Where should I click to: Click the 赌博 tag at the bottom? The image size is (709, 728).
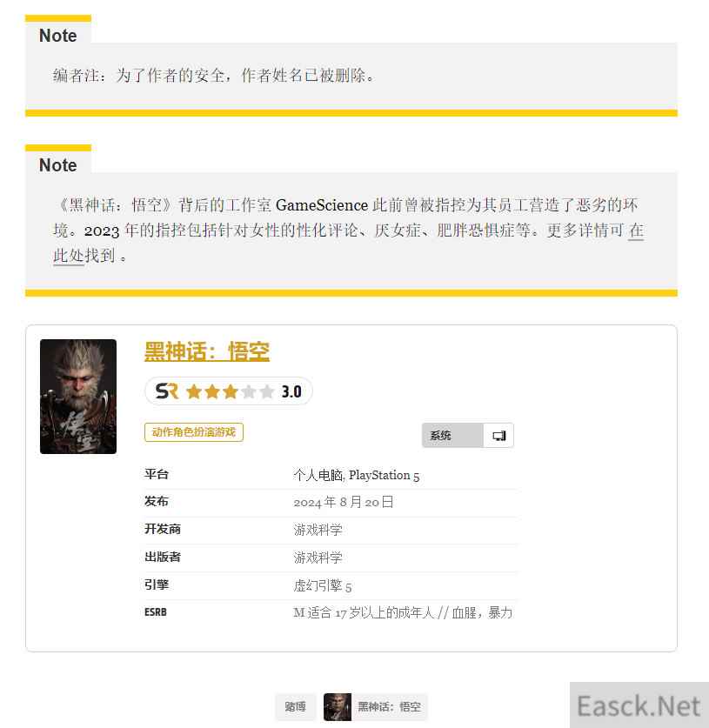pyautogui.click(x=295, y=706)
